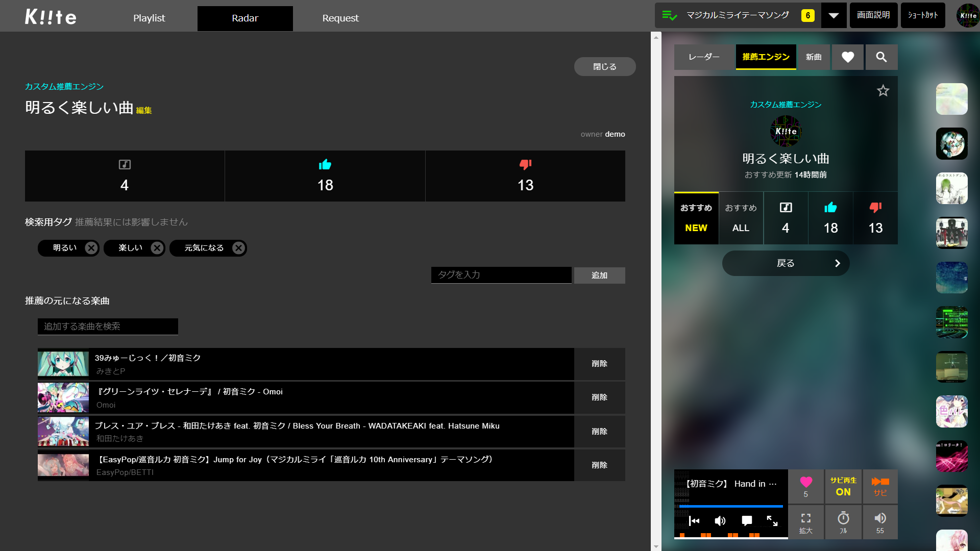Image resolution: width=980 pixels, height=551 pixels.
Task: Delete the Jump for Joy song
Action: 600,465
